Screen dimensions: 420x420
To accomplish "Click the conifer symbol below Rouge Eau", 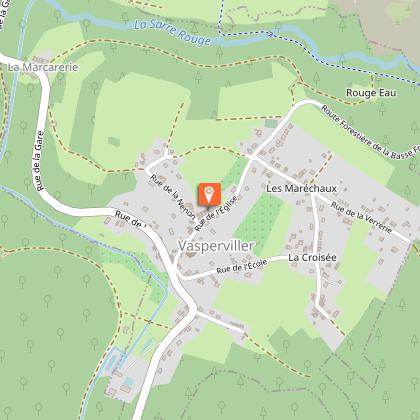I will pos(382,108).
